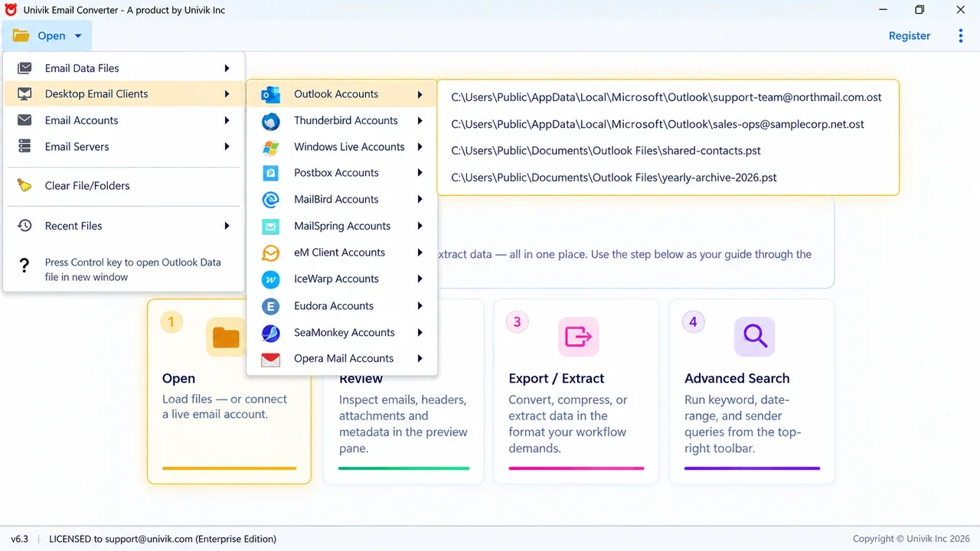The image size is (980, 551).
Task: Click the Opera Mail red envelope icon
Action: (x=270, y=359)
